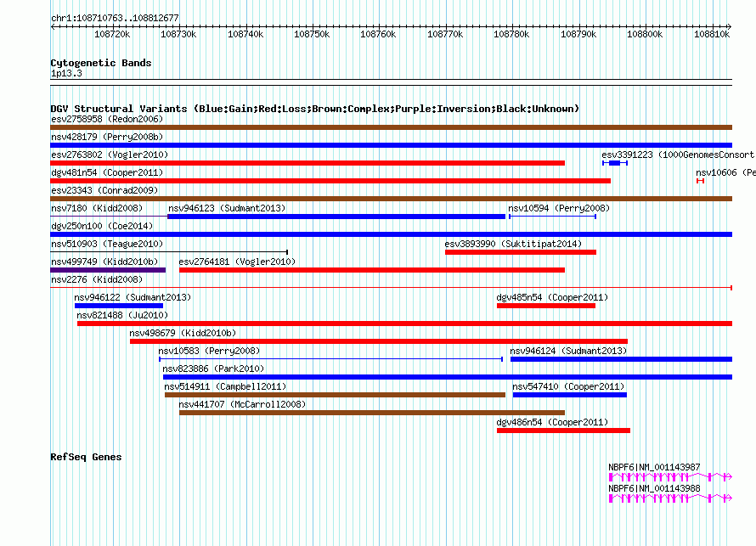This screenshot has height=546, width=756.
Task: Click the nsv946123 (Sudmant2013) label
Action: click(x=227, y=208)
